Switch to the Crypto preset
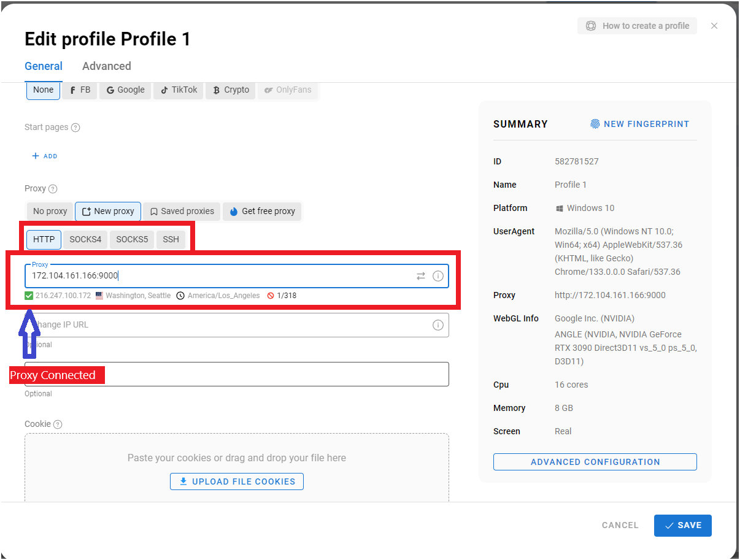Image resolution: width=740 pixels, height=560 pixels. coord(230,90)
